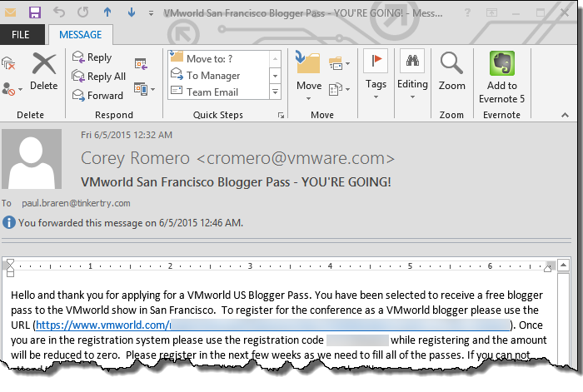Click the Quick Steps gallery down arrow
Viewport: 583px width, 392px height.
(275, 76)
